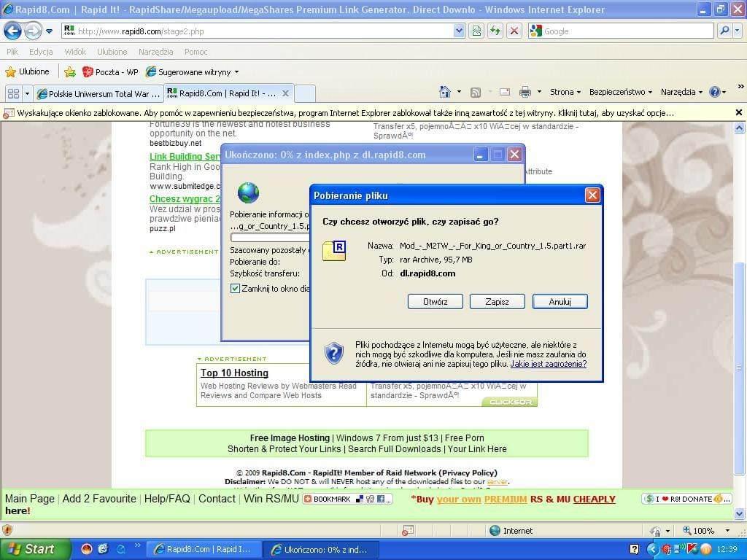Click the Main Page footer link

tap(29, 499)
